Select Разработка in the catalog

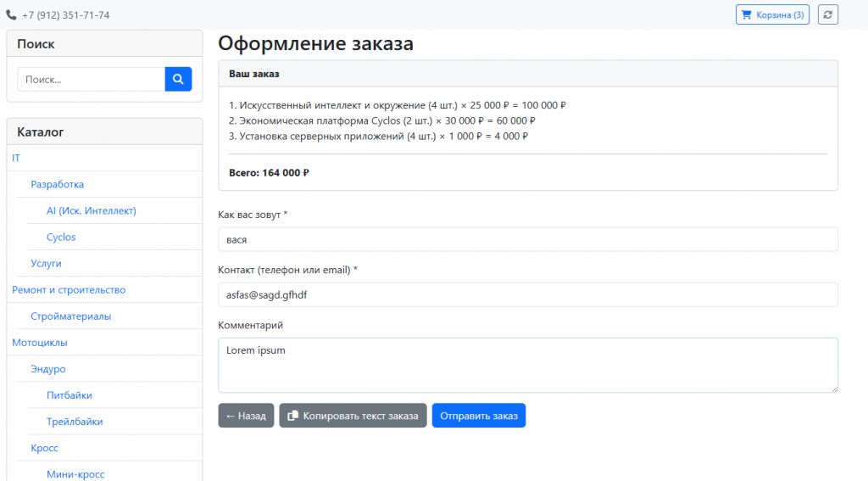[57, 184]
